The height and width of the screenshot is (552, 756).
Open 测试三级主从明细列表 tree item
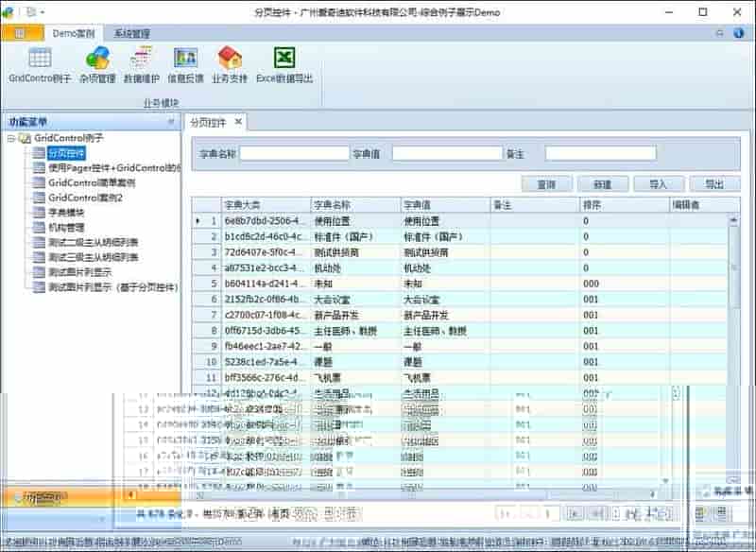(94, 257)
